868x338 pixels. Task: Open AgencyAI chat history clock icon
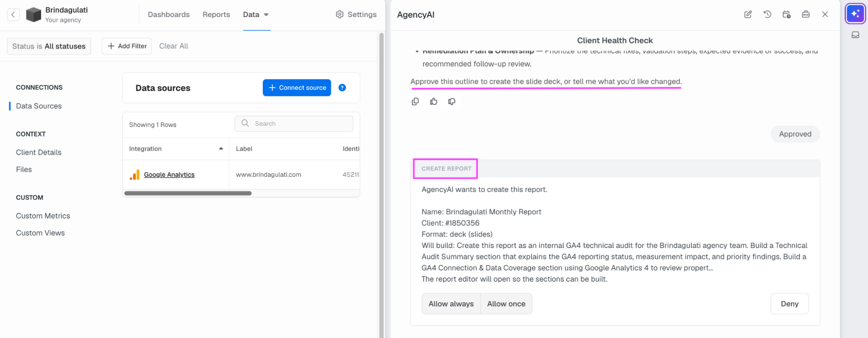[x=767, y=14]
